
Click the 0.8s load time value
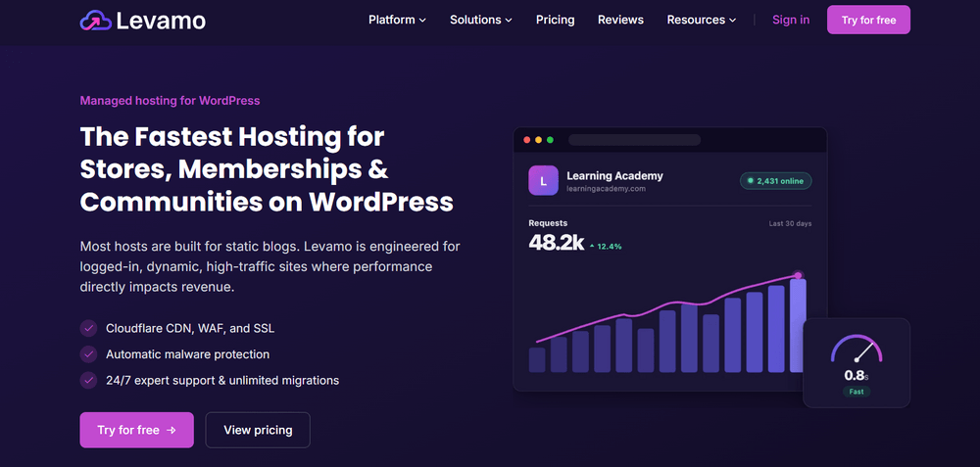pos(857,376)
